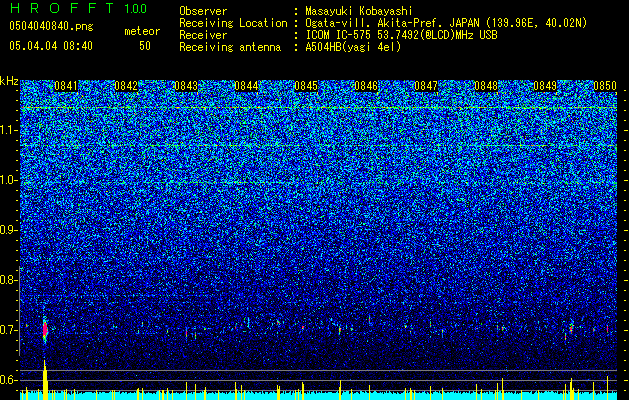Click the 'Observer' field label
Screen dimensions: 629x400
(203, 11)
